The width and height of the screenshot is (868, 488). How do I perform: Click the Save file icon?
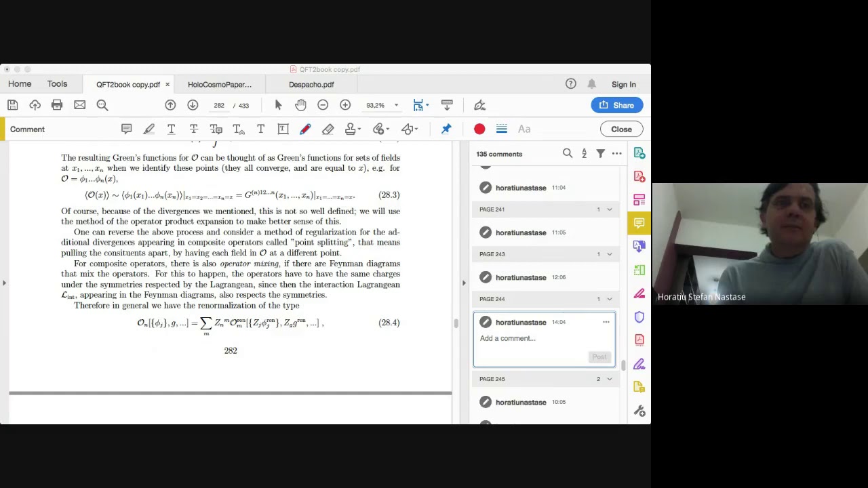[12, 105]
